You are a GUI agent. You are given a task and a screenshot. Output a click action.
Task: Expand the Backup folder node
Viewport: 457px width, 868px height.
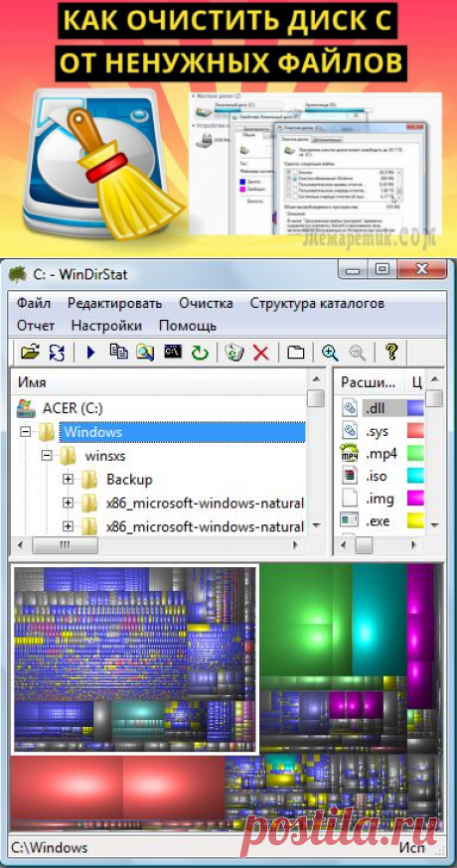point(69,480)
